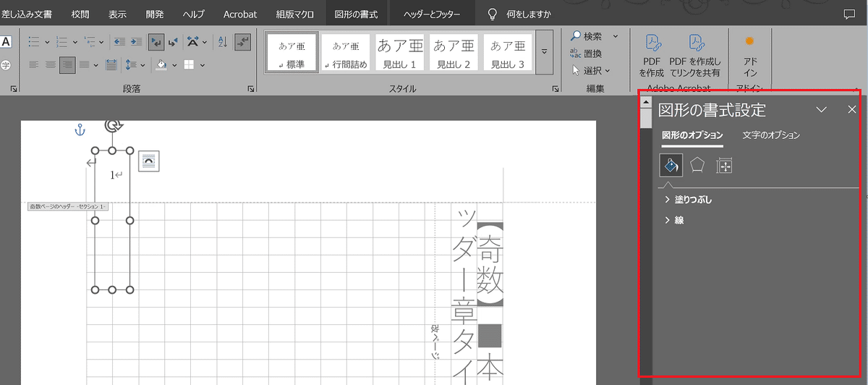Screen dimensions: 868x385
Task: Select the 図形のオプション tab
Action: point(692,135)
